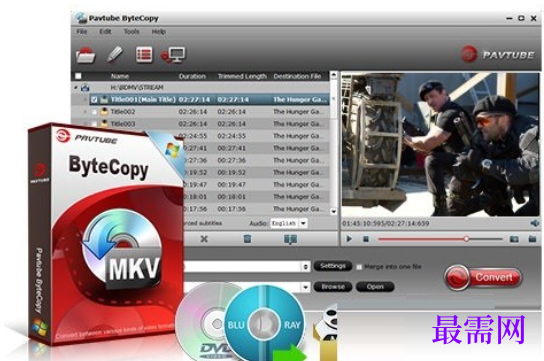Screen dimensions: 544x361
Task: Open the Audio dropdown arrow
Action: coord(303,223)
